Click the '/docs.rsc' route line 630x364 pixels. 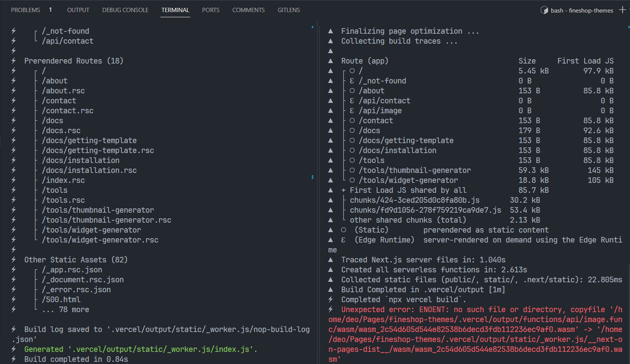(61, 131)
